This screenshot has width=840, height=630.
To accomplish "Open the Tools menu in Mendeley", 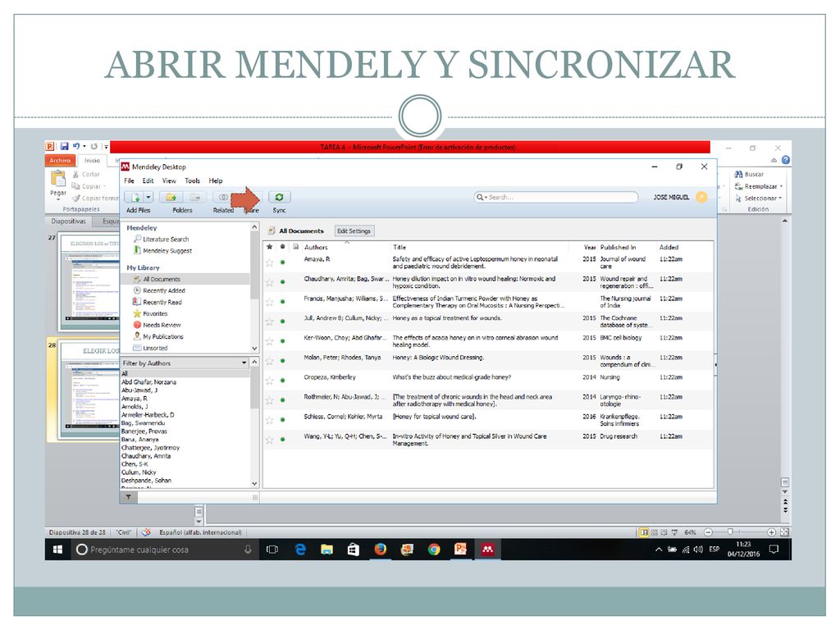I will [x=192, y=180].
